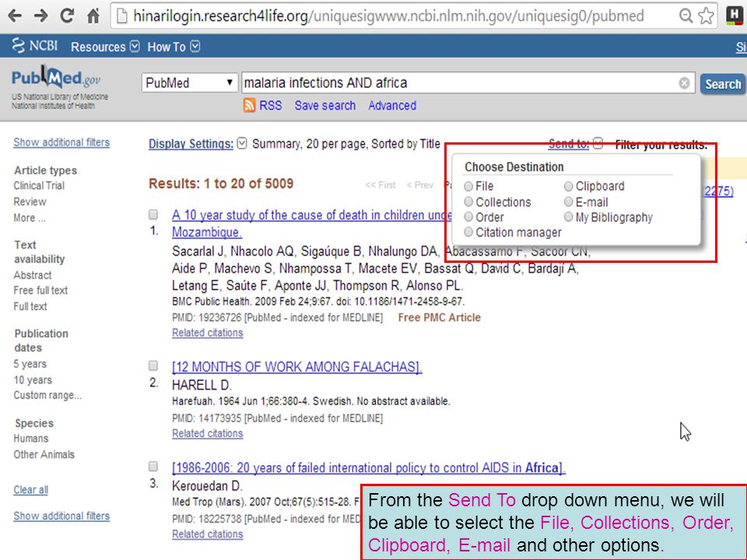
Task: Expand the Resources menu arrow
Action: pos(135,46)
